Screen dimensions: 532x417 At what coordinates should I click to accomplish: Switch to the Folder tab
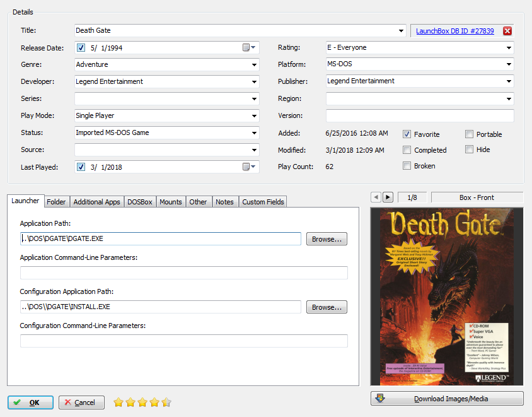[56, 202]
